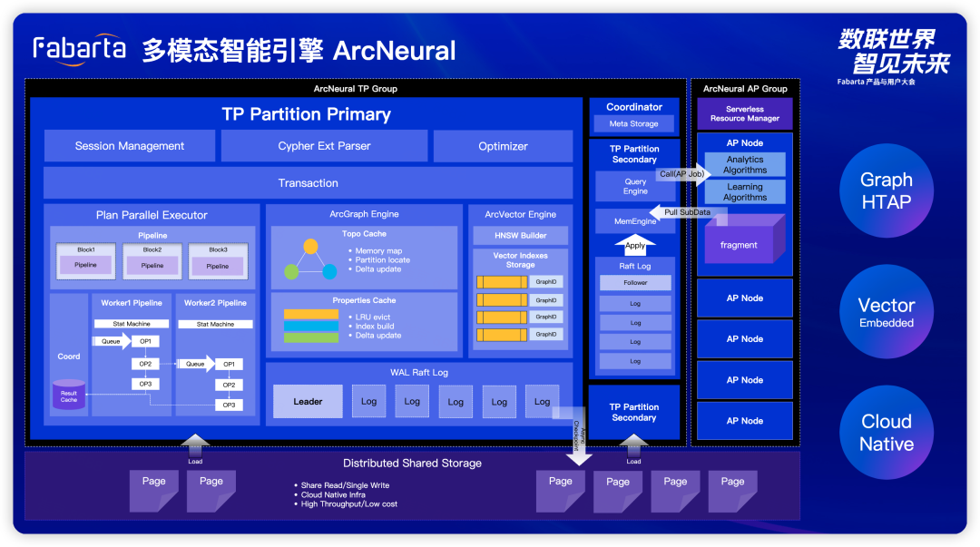
Task: Click the WAL Raft Log title
Action: pyautogui.click(x=419, y=373)
